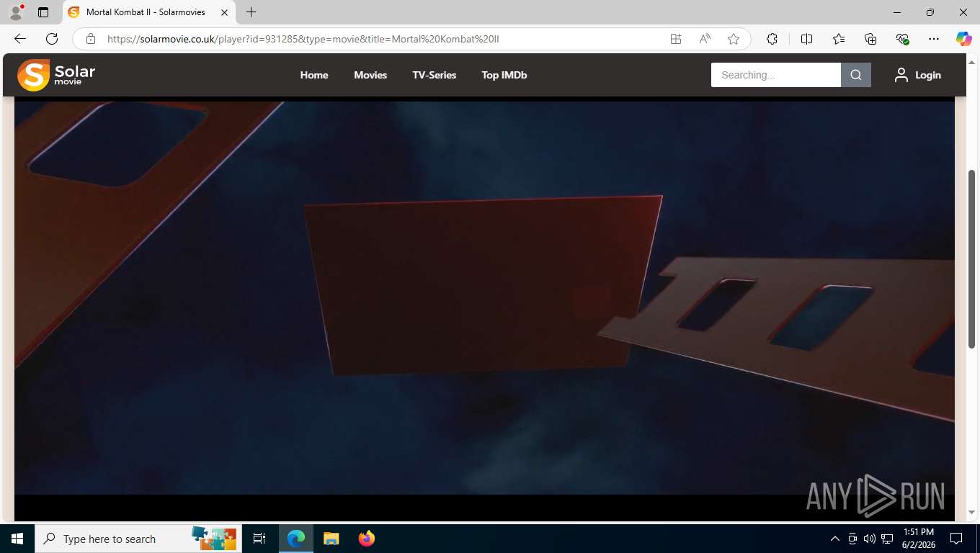Click the Solar movie logo
This screenshot has height=553, width=980.
(56, 75)
